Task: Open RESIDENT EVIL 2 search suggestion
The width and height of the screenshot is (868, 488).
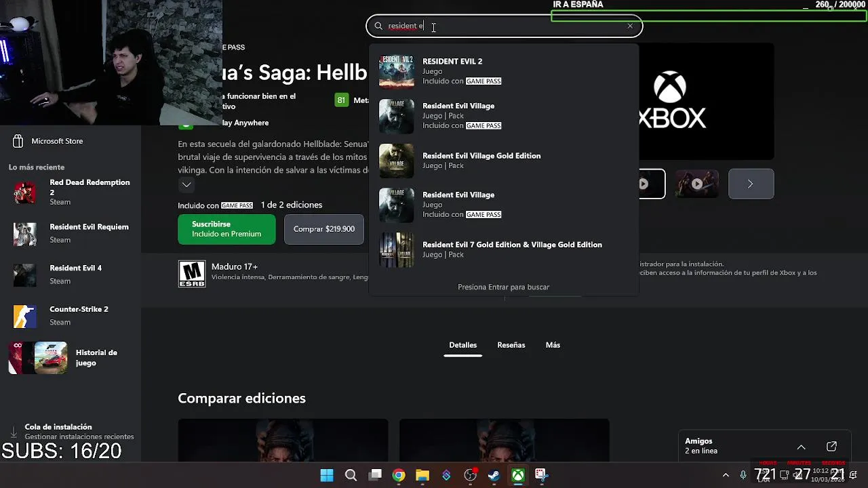Action: [503, 71]
